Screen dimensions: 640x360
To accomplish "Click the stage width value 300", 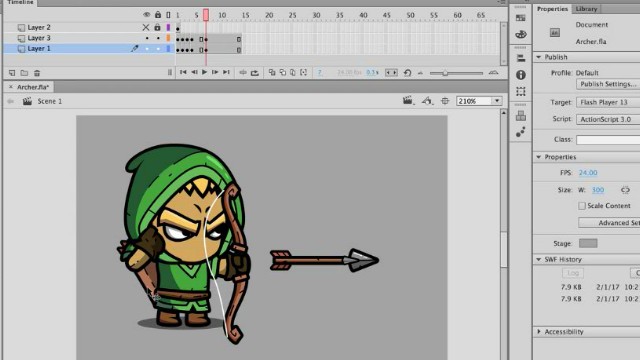I will click(598, 190).
